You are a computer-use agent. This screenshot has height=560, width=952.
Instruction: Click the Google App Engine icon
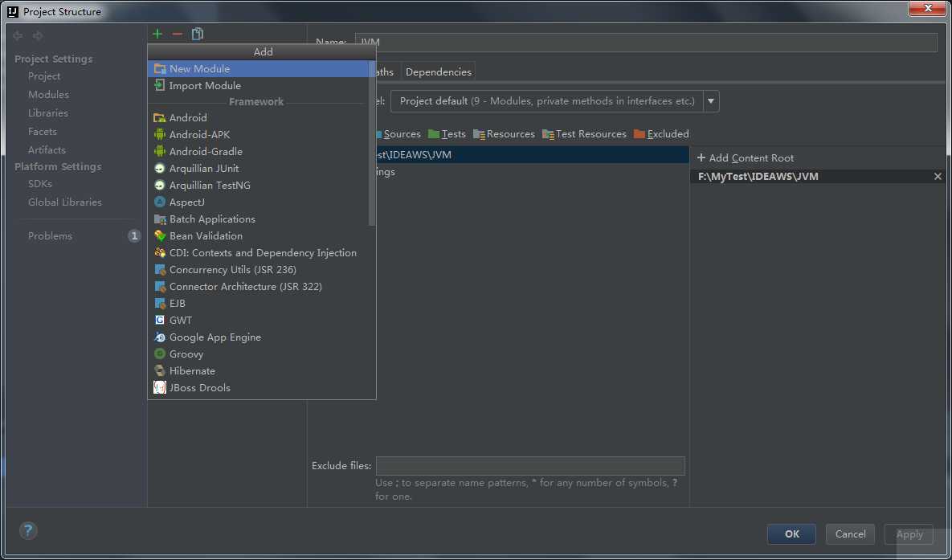(160, 337)
